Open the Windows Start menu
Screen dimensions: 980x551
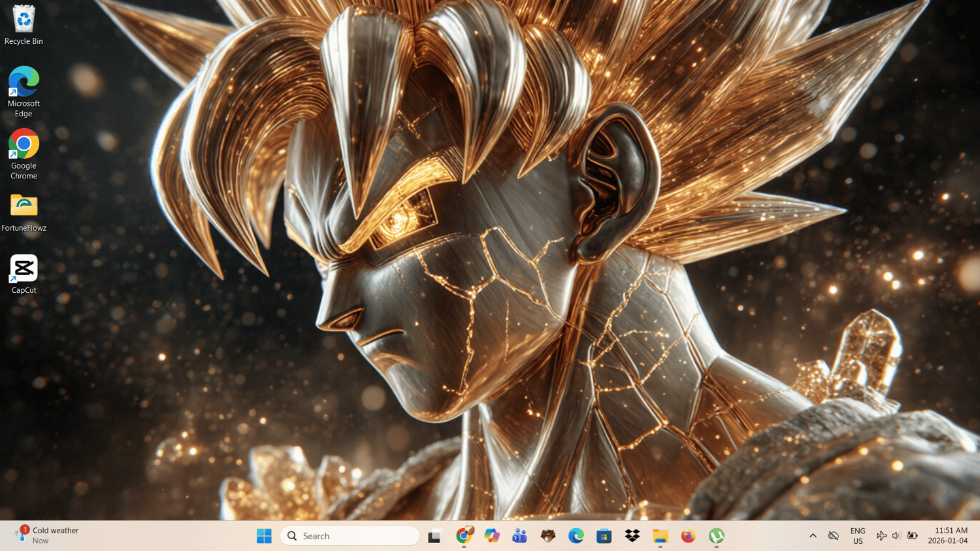[x=264, y=536]
